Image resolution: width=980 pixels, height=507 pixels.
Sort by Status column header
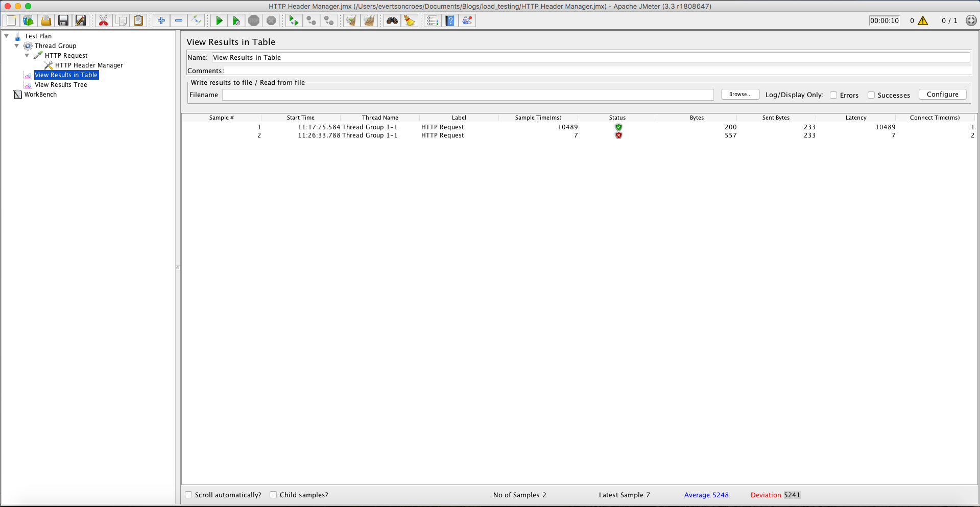click(x=617, y=118)
